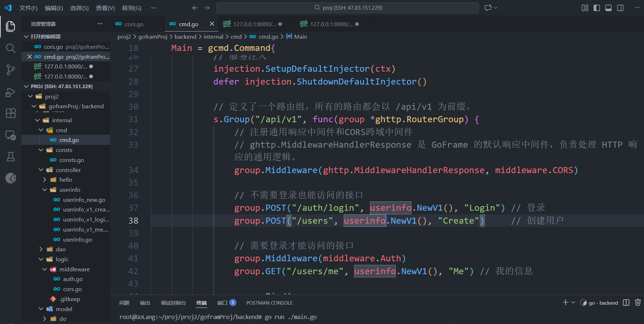This screenshot has height=324, width=644.
Task: Open the Search view in activity bar
Action: [11, 48]
